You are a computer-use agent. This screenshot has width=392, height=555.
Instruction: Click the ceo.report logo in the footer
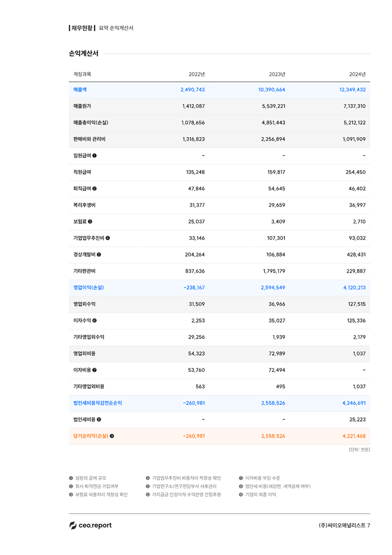(90, 525)
